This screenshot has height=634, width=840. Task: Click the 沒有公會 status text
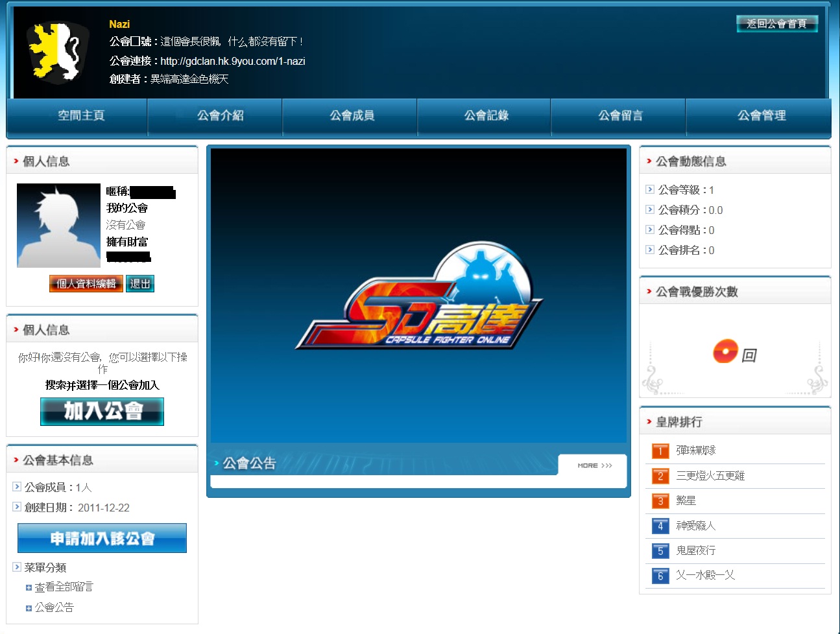126,225
